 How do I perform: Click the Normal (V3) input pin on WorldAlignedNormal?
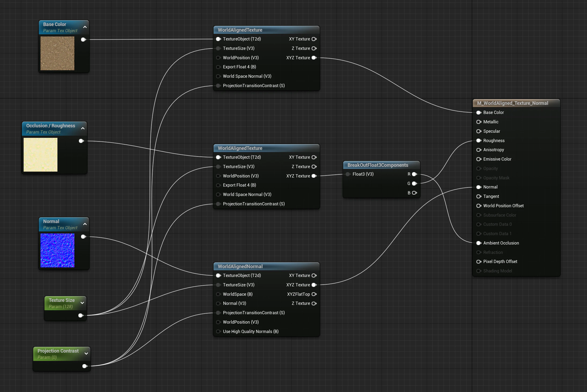tap(218, 304)
